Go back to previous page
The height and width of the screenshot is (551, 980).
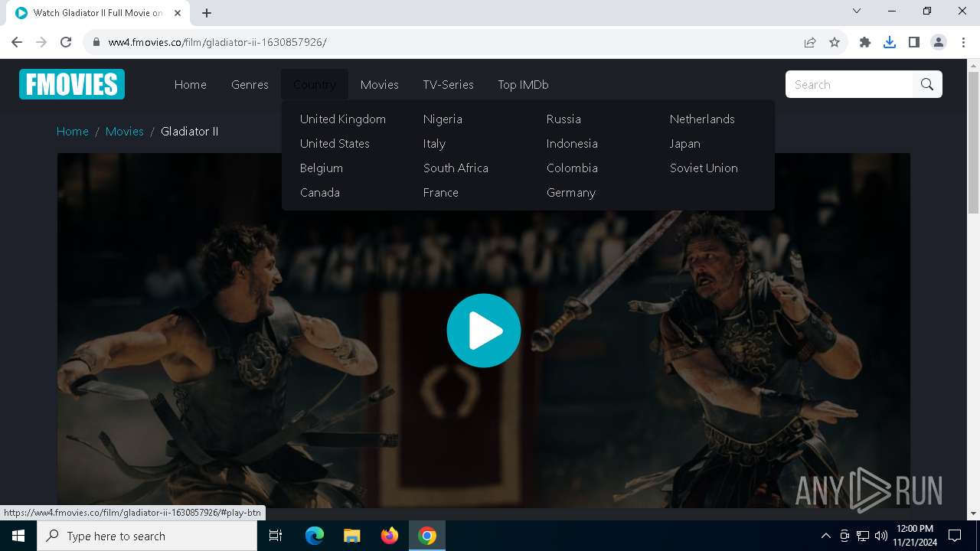pyautogui.click(x=17, y=42)
